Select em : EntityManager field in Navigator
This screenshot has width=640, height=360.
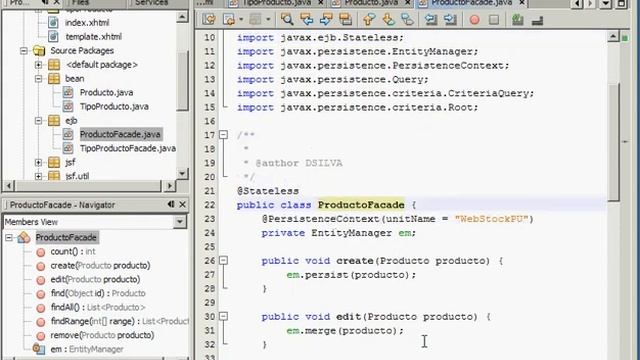pos(87,349)
